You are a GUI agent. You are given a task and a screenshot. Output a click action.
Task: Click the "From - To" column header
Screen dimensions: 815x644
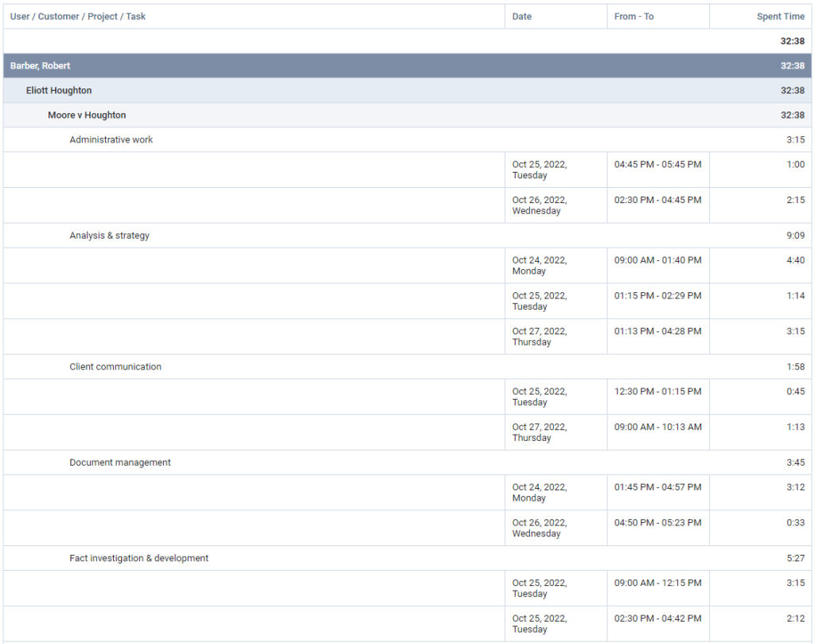[x=634, y=16]
